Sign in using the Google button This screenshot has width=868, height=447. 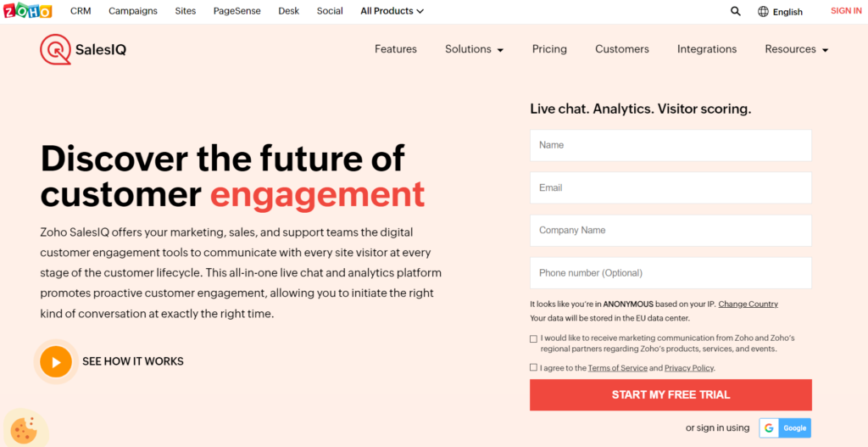pyautogui.click(x=785, y=428)
